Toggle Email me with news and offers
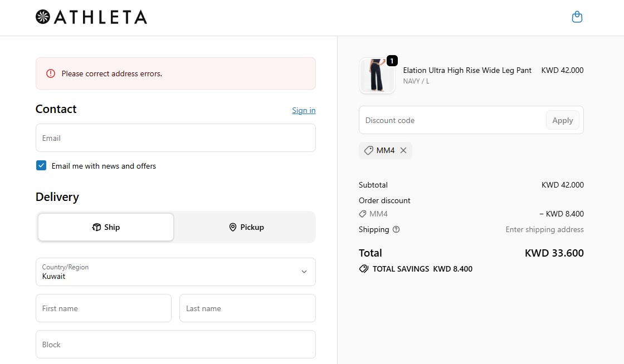Image resolution: width=624 pixels, height=364 pixels. pos(41,166)
